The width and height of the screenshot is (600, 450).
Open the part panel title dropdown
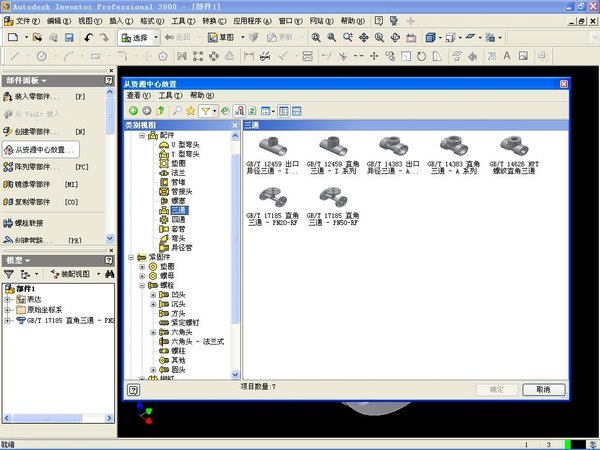tap(44, 81)
